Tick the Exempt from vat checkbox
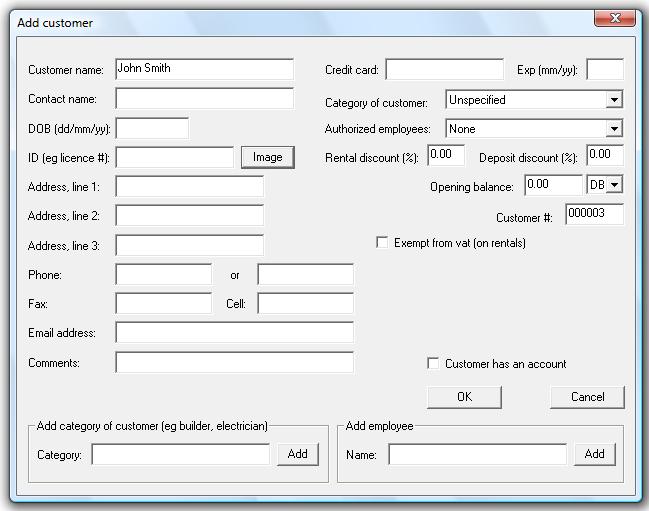 [382, 243]
